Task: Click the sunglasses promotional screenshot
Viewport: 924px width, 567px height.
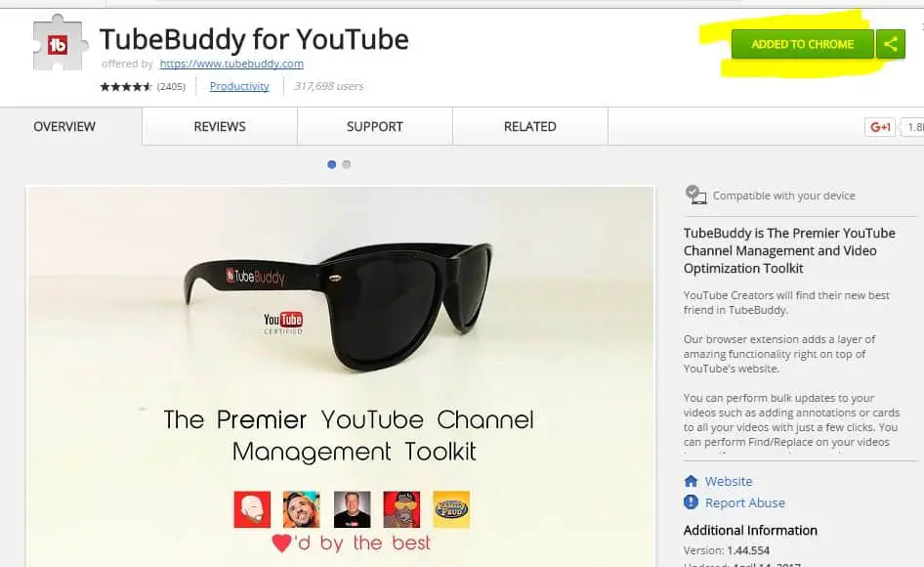Action: pos(340,376)
